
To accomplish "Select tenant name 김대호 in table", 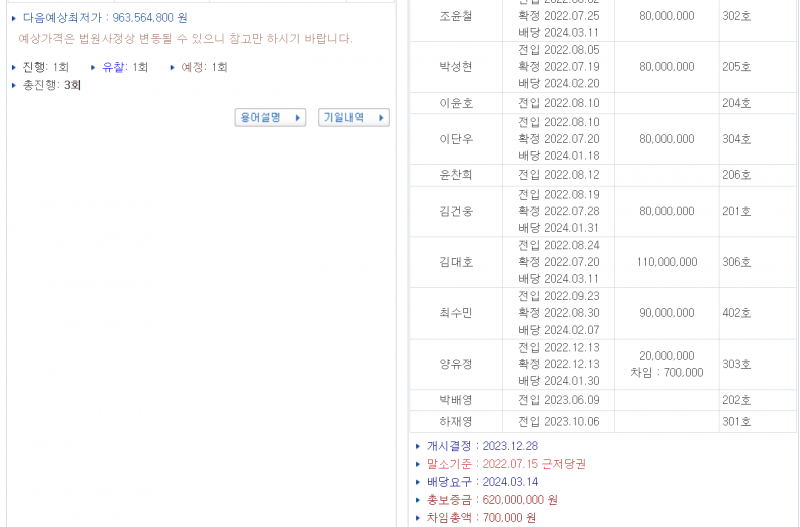I will click(x=455, y=262).
